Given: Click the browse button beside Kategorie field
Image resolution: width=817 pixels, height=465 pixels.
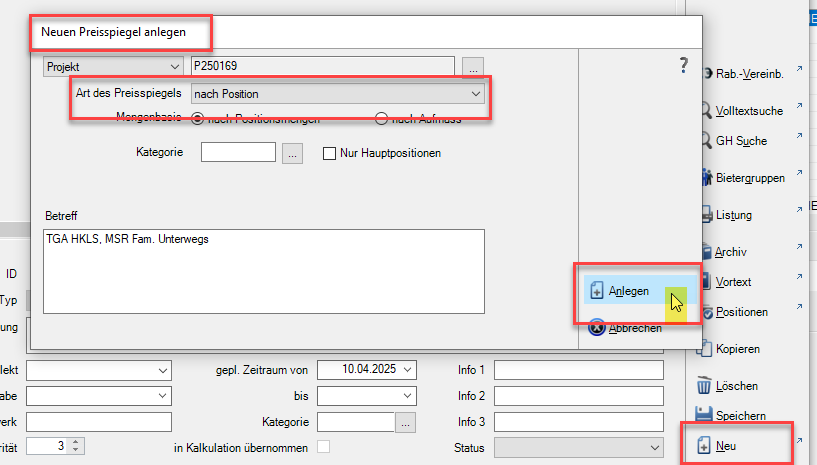Looking at the screenshot, I should click(291, 154).
